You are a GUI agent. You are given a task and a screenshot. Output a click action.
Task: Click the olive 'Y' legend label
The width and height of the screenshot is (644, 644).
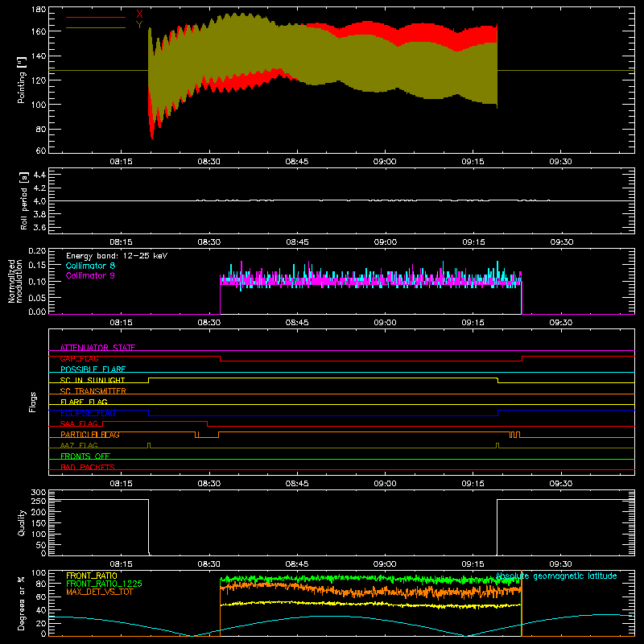point(139,25)
